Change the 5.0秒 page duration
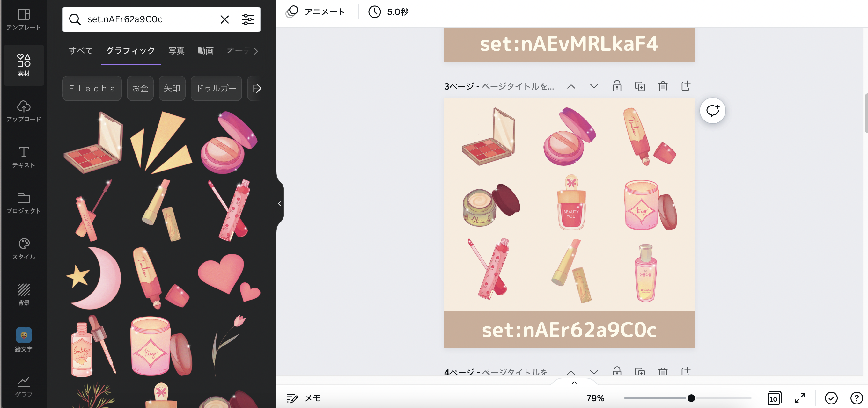The image size is (868, 408). coord(388,12)
